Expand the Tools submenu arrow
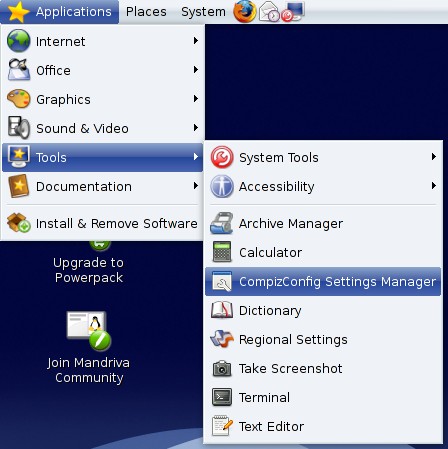448x449 pixels. (x=196, y=157)
